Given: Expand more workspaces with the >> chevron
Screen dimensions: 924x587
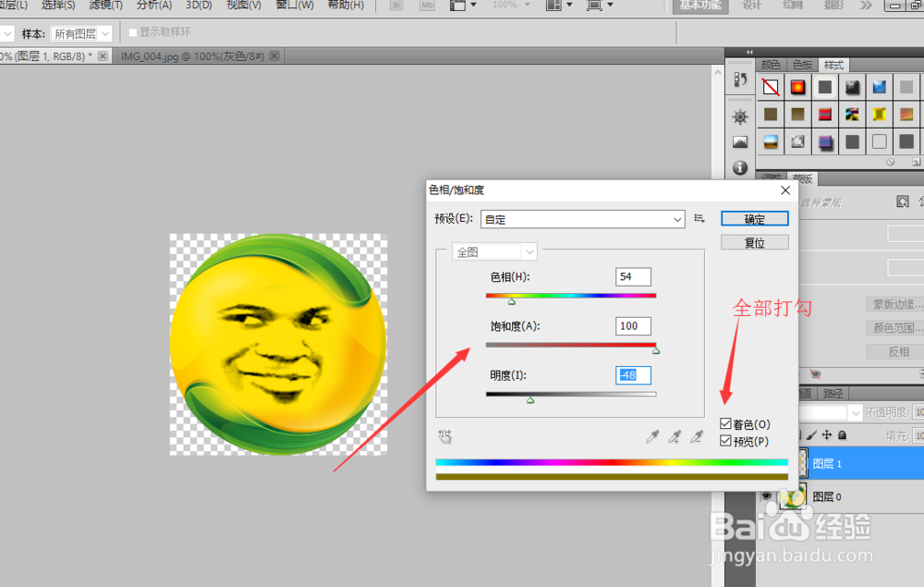Looking at the screenshot, I should (866, 6).
